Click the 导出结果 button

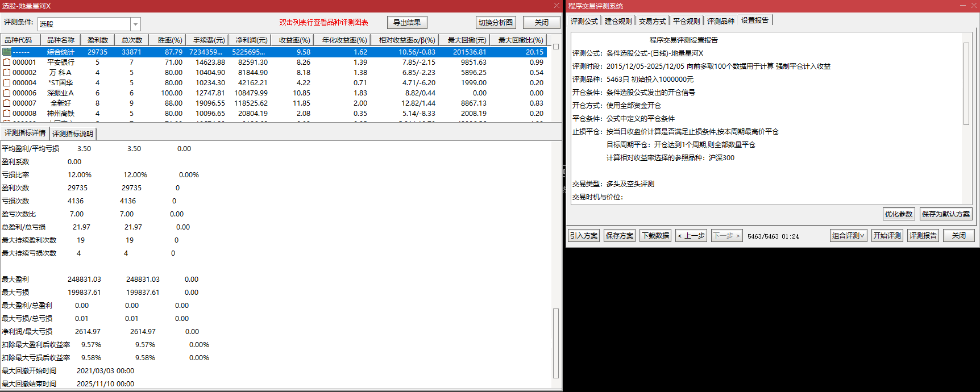(x=407, y=23)
